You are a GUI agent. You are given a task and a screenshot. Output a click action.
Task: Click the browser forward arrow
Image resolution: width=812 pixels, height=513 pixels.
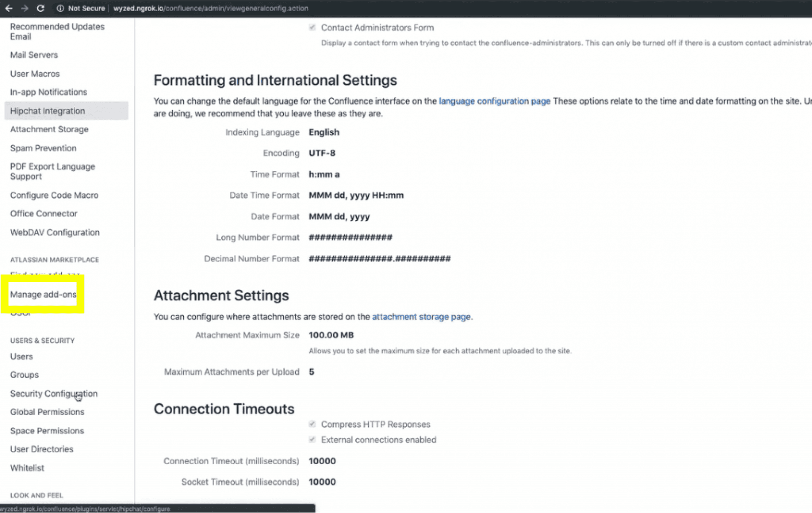(24, 8)
